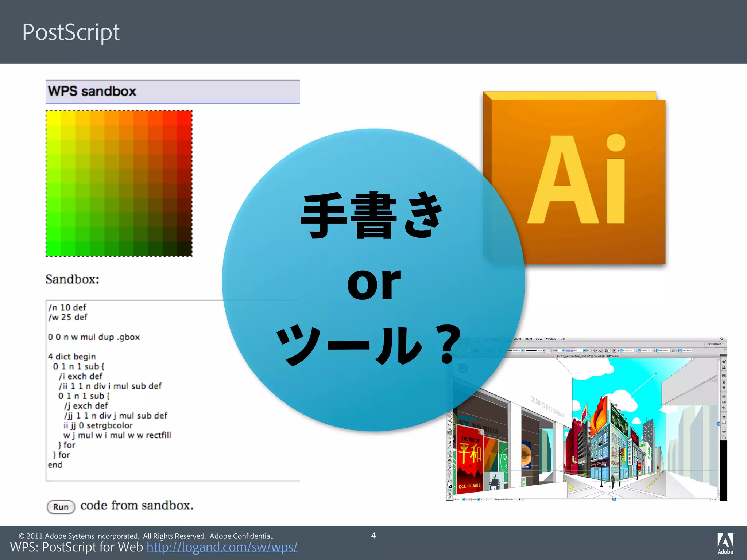The width and height of the screenshot is (747, 560).
Task: Select the Zoom magnifier tool
Action: point(450,477)
